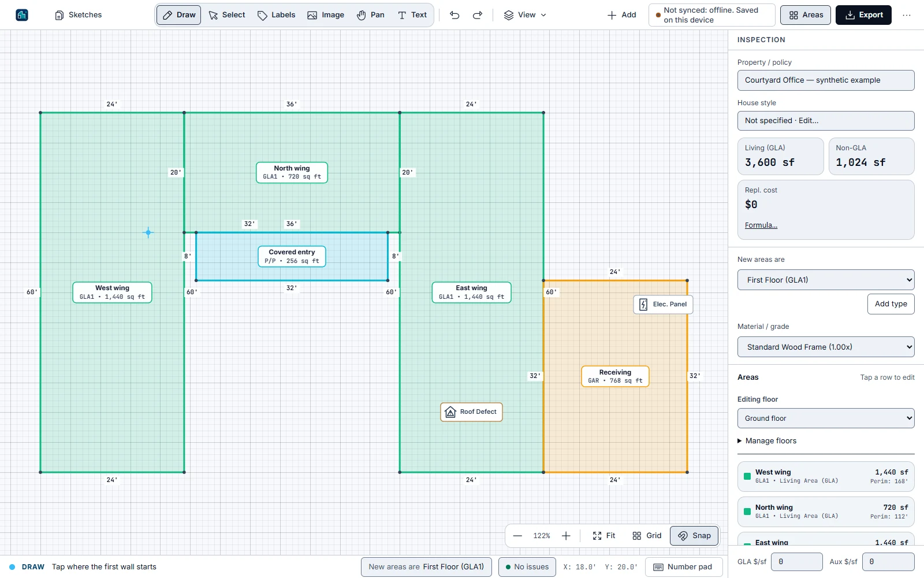This screenshot has width=924, height=578.
Task: Click the New areas are First Floor status chip
Action: (x=426, y=567)
